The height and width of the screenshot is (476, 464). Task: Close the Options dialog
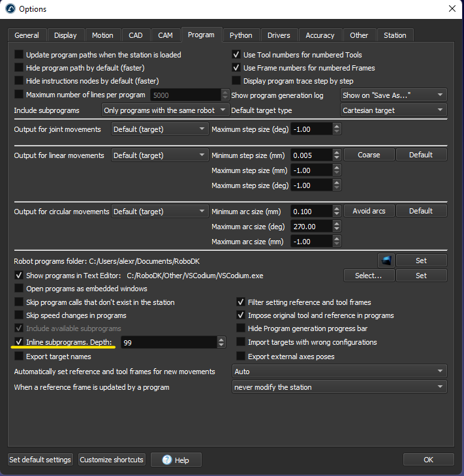pos(452,8)
